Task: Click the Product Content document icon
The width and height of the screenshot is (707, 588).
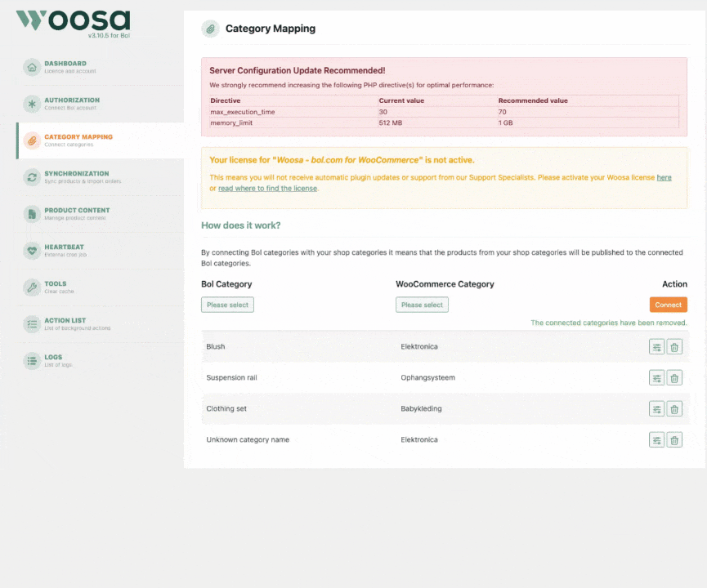Action: pos(32,214)
